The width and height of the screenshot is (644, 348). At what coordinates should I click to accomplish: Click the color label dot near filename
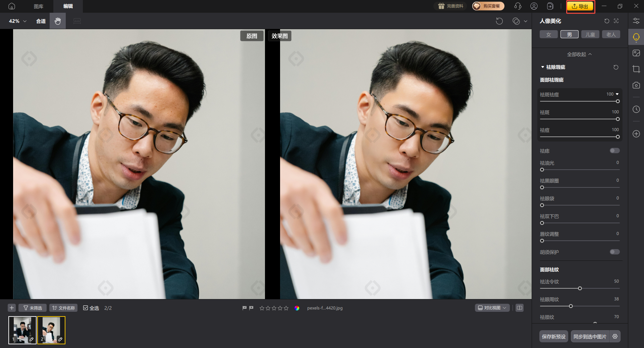point(297,308)
